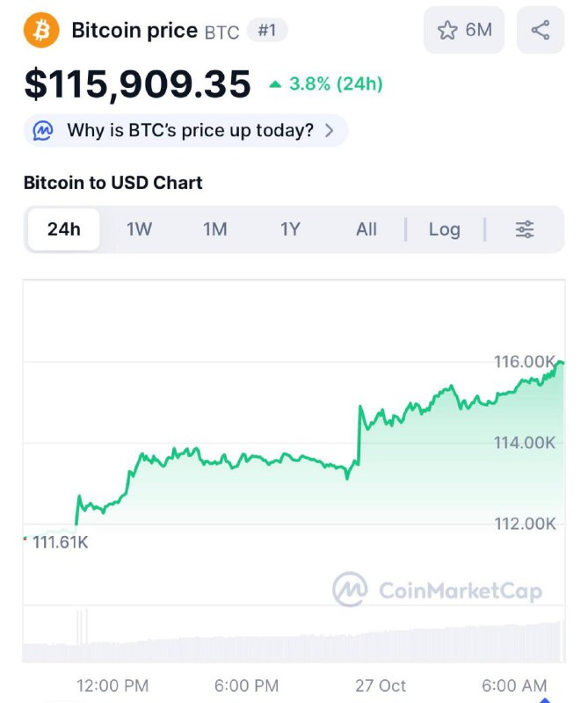Click the 27 Oct date label
Viewport: 588px width, 703px height.
pos(381,685)
